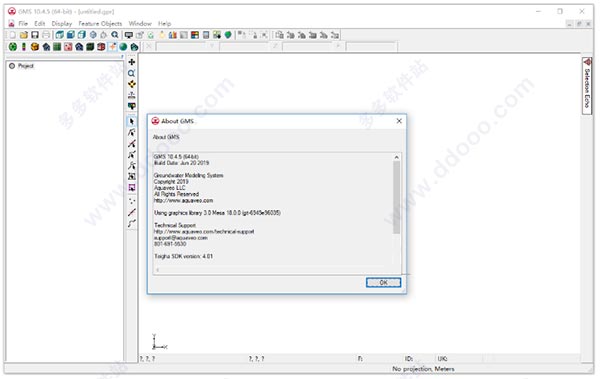Open Display Options monitor icon
The image size is (600, 379).
(129, 35)
